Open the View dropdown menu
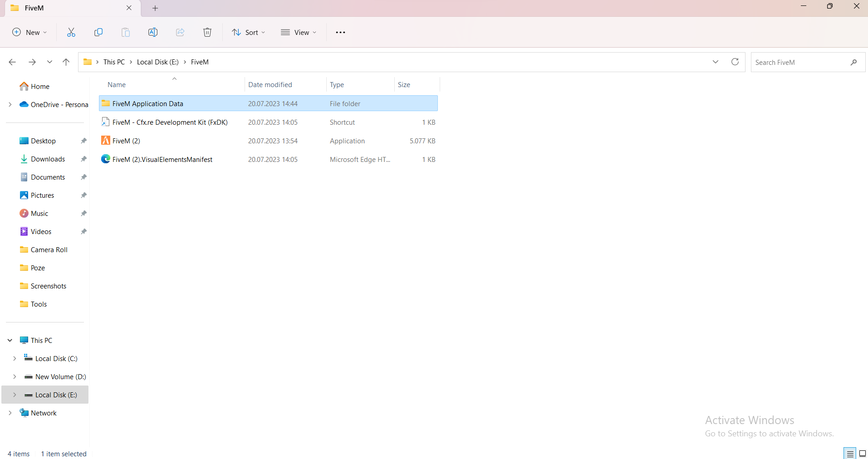868x459 pixels. (x=299, y=32)
